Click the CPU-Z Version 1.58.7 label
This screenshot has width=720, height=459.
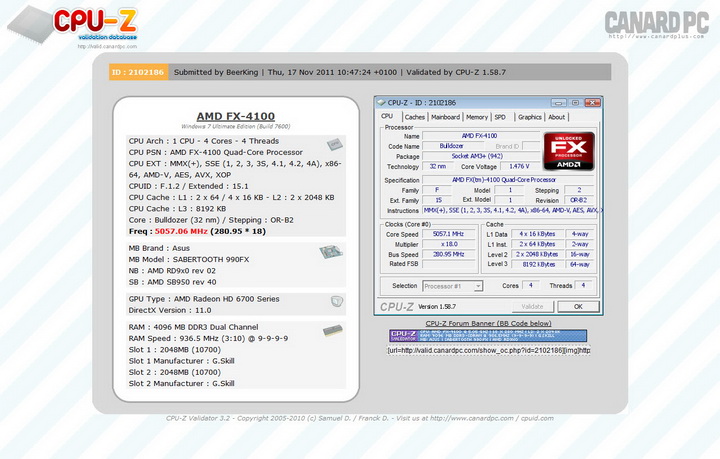click(x=437, y=306)
